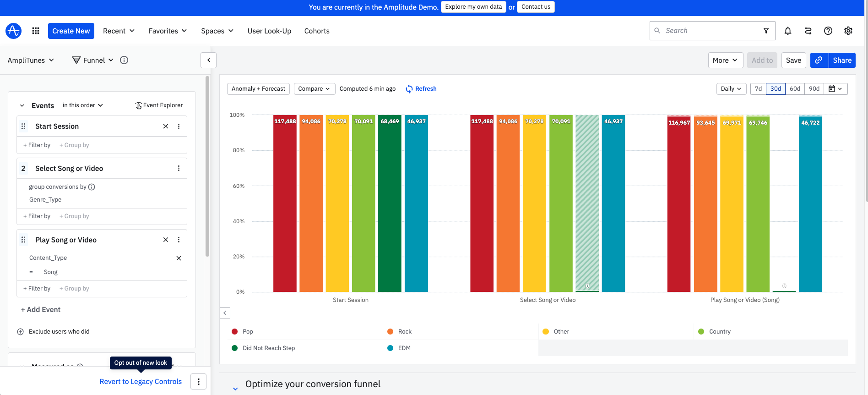Click the Funnel info icon

pyautogui.click(x=124, y=60)
